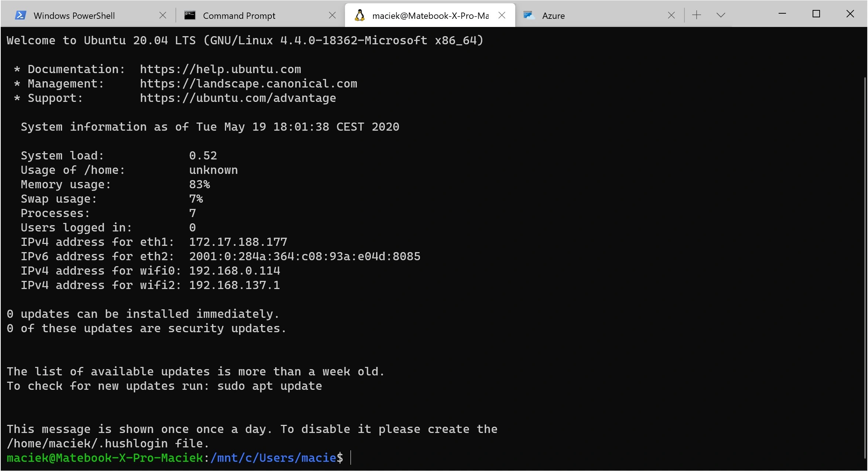Viewport: 868px width, 471px height.
Task: Open a new tab with plus button
Action: point(697,15)
